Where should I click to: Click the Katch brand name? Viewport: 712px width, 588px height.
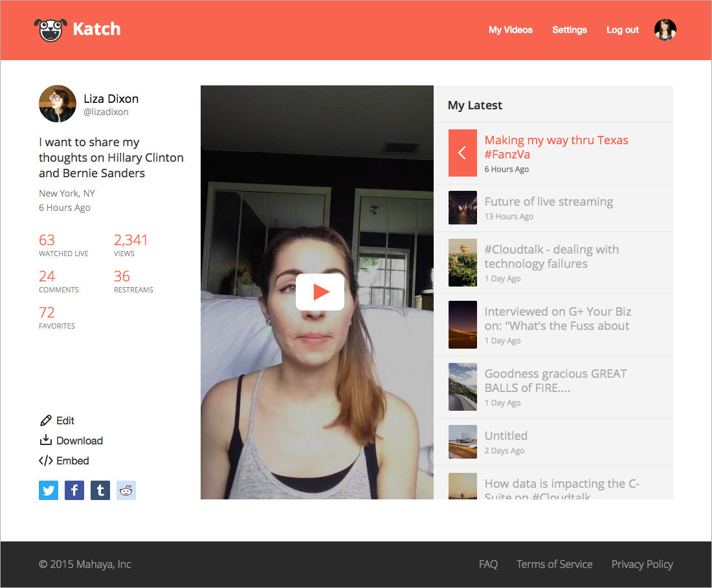tap(96, 29)
